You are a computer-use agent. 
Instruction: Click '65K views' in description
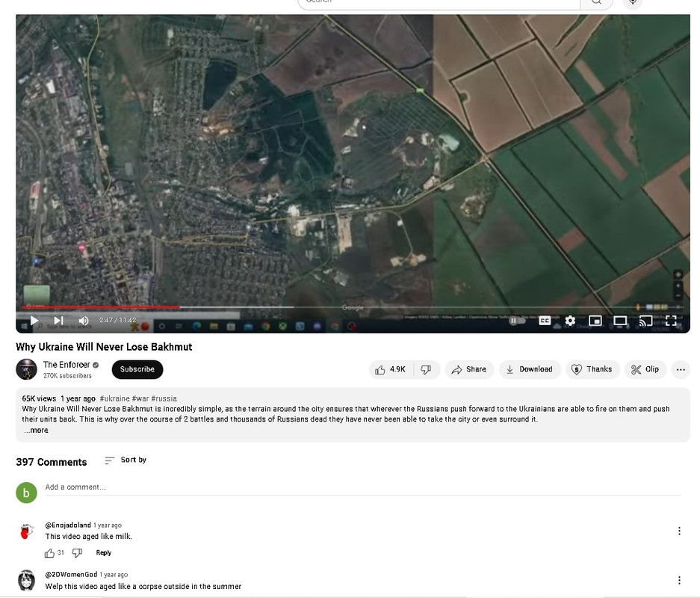[39, 398]
